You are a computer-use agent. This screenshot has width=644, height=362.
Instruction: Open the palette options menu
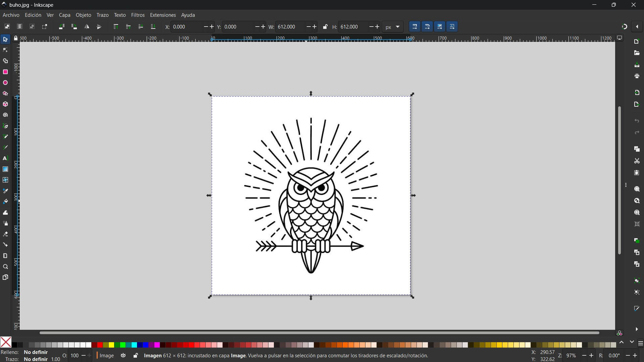coord(640,344)
